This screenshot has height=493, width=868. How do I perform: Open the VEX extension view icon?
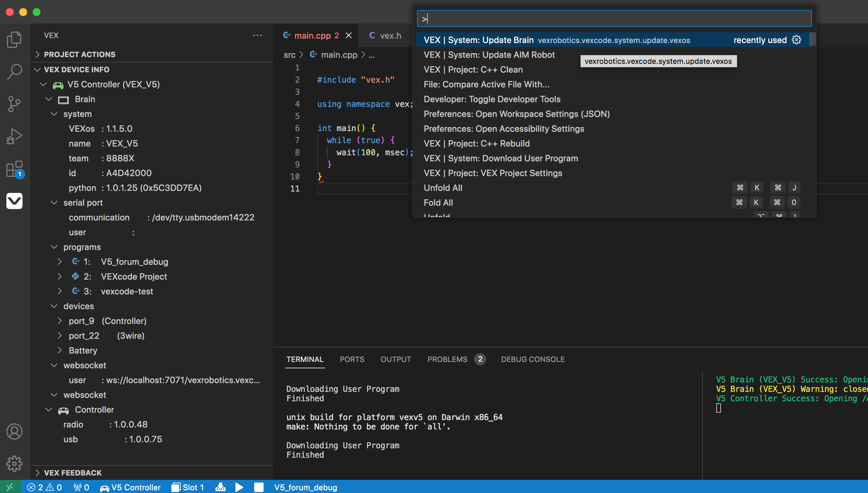[14, 201]
